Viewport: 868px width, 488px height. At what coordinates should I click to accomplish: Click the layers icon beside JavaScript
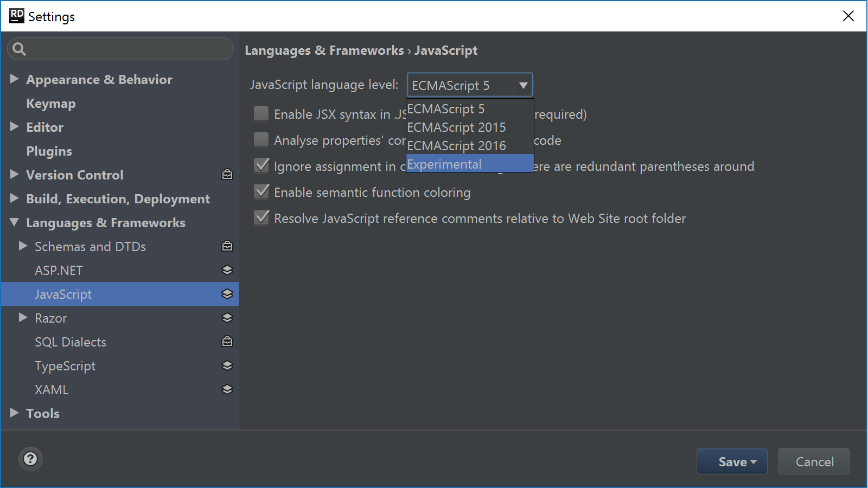click(227, 294)
